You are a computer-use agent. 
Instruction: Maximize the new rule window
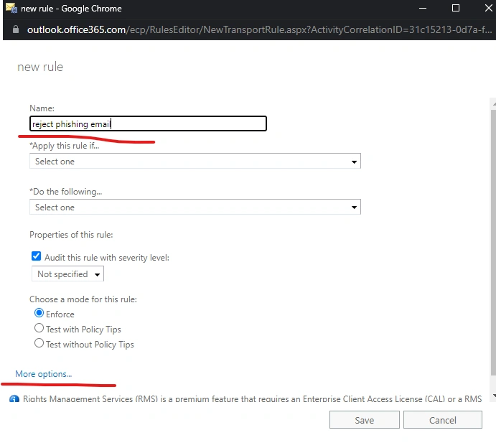pyautogui.click(x=456, y=8)
